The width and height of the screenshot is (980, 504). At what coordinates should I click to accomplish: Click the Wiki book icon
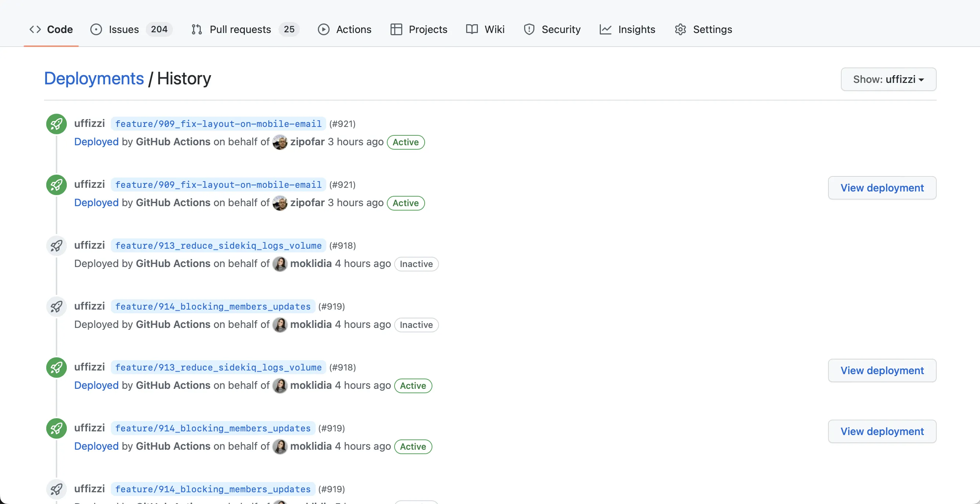(x=472, y=29)
